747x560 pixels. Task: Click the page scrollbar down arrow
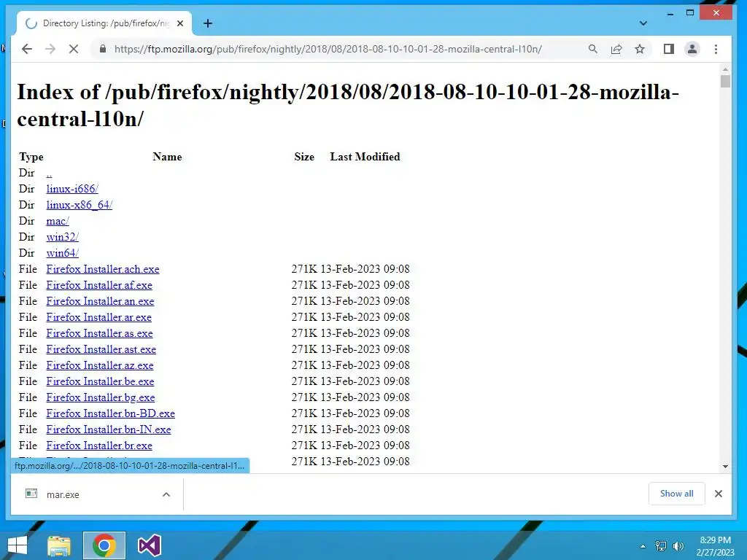(726, 467)
